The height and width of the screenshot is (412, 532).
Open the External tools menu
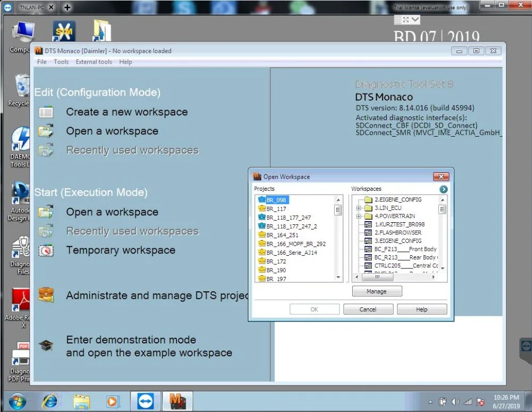[94, 62]
